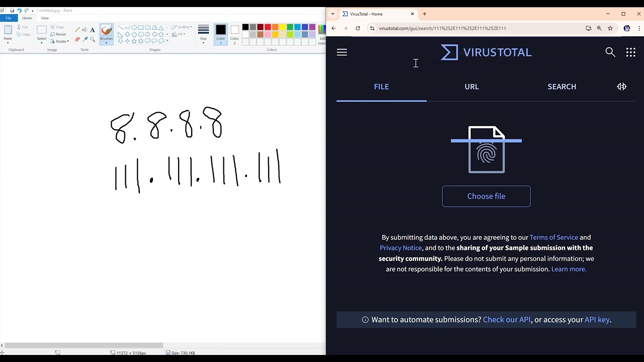
Task: Open the Privacy Notice link
Action: tap(400, 248)
